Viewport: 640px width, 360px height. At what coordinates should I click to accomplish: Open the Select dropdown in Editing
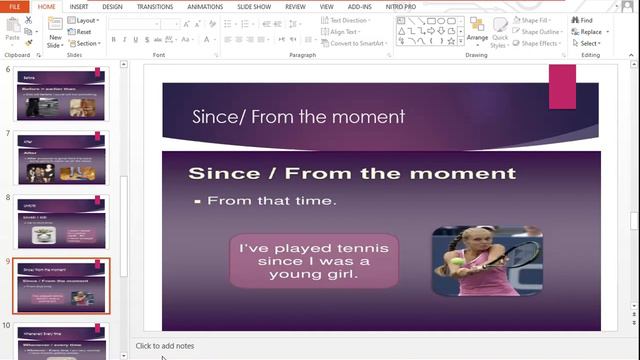click(x=587, y=43)
